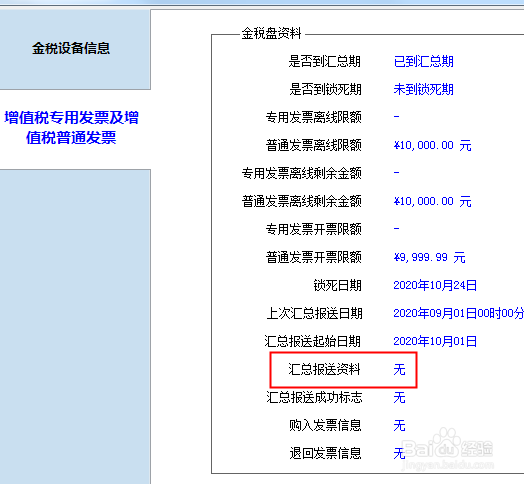Click the 汇总报送起始日期 label

coord(312,342)
